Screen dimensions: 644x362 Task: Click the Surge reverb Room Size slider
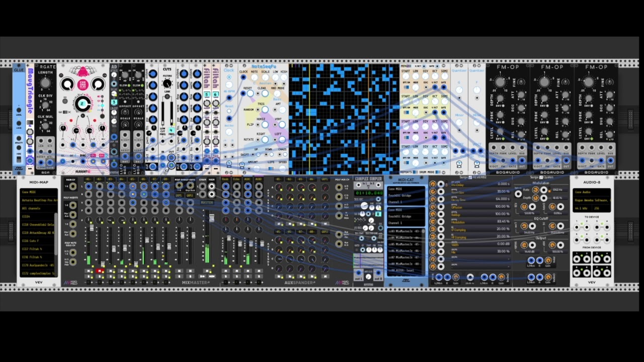480,192
